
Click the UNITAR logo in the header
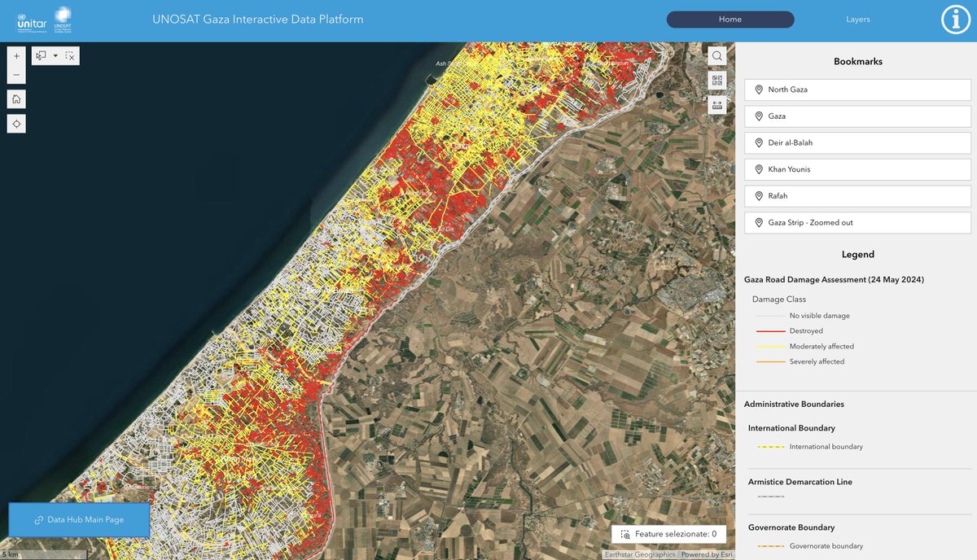click(33, 19)
